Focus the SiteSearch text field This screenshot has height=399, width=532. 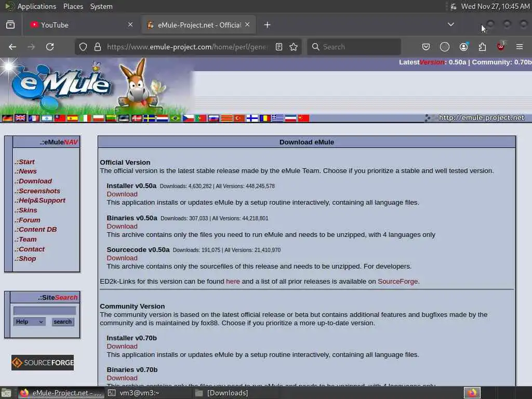click(x=45, y=311)
